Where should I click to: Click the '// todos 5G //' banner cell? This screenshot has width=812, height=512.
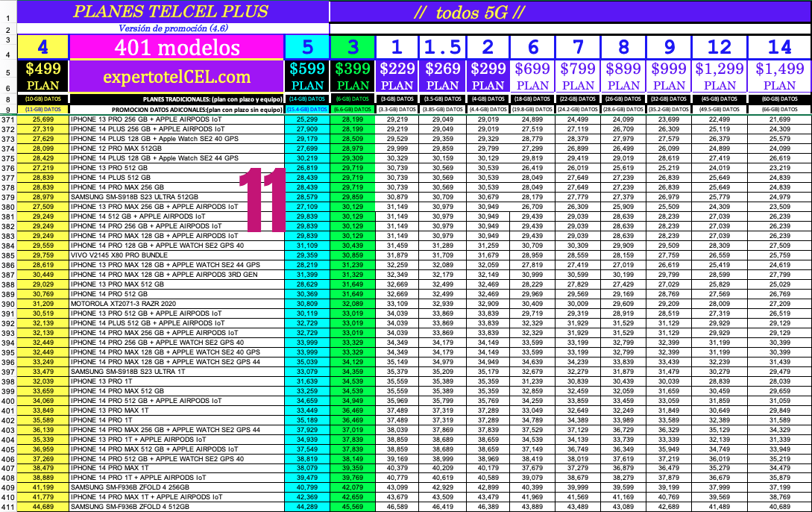click(x=570, y=11)
